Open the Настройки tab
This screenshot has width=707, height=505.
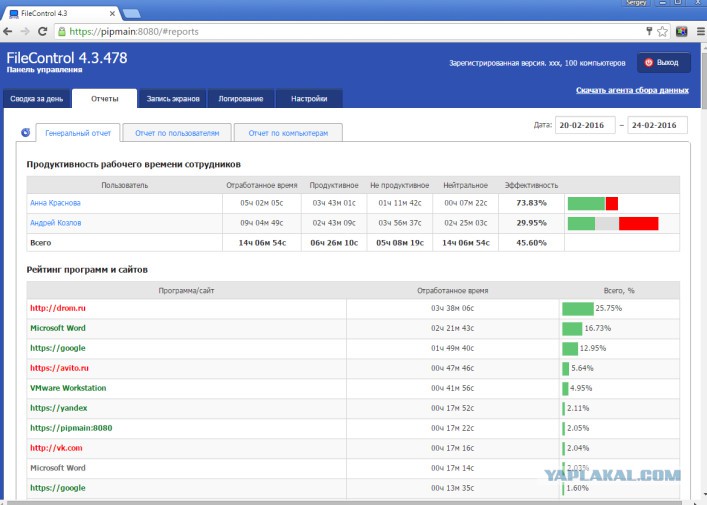point(309,99)
